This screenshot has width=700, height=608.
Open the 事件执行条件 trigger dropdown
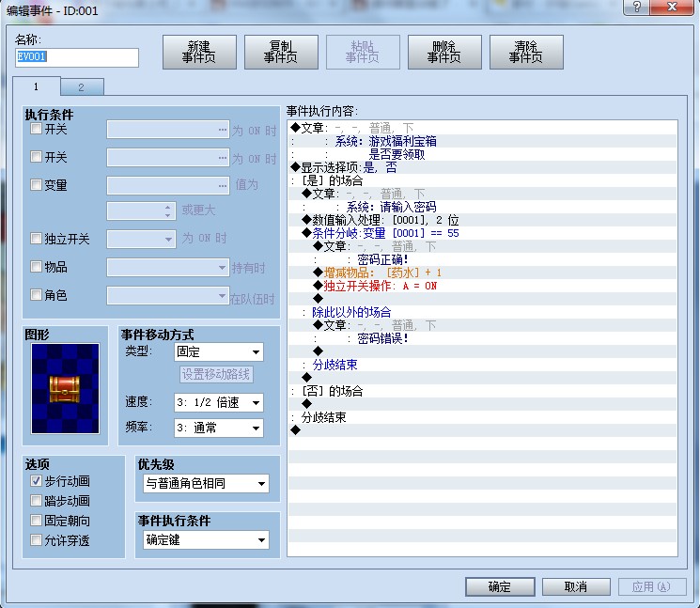(x=206, y=539)
